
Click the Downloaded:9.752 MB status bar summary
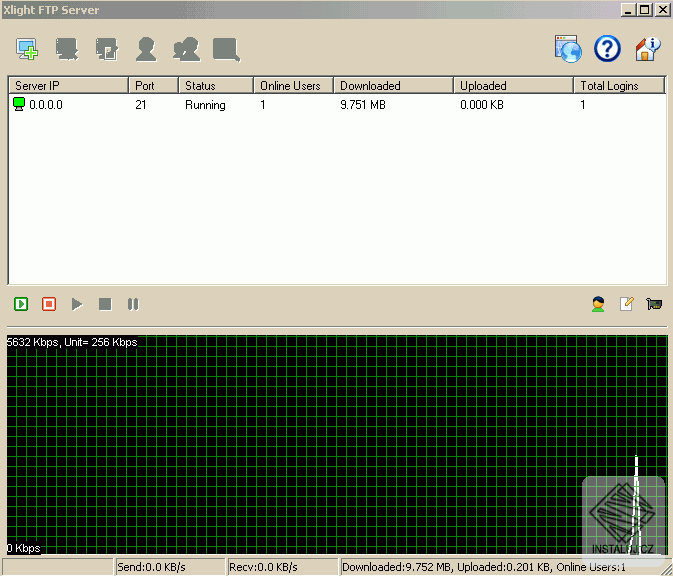483,567
